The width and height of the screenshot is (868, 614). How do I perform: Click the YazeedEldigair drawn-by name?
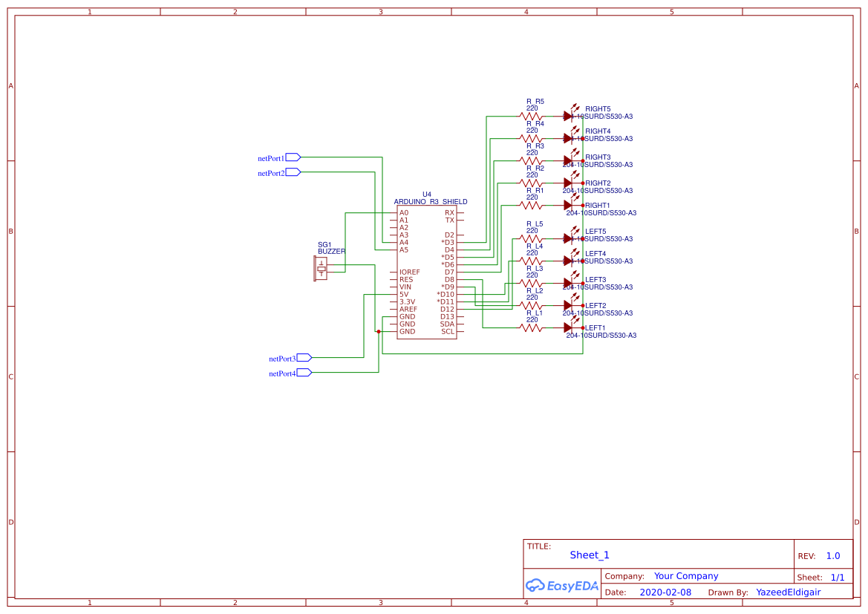tap(787, 592)
